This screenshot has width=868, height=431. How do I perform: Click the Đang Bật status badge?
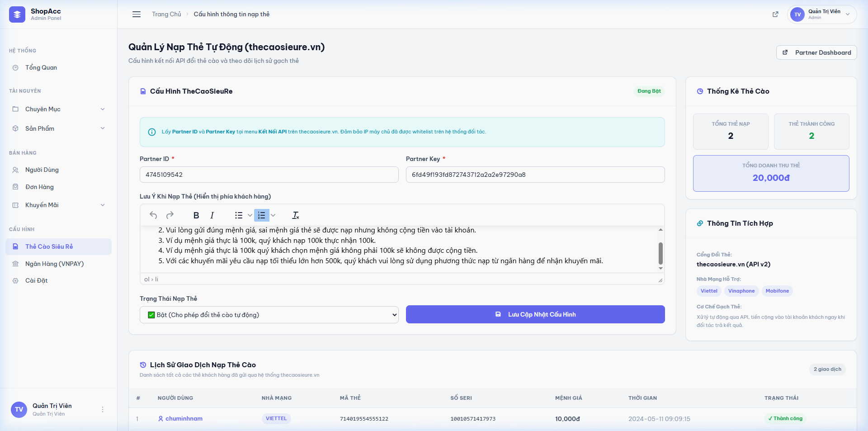click(649, 91)
